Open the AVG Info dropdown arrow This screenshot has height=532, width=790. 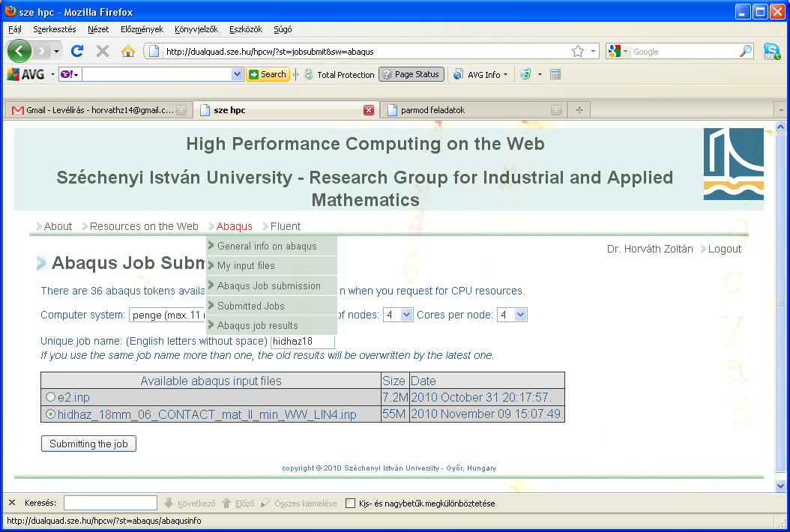click(505, 75)
